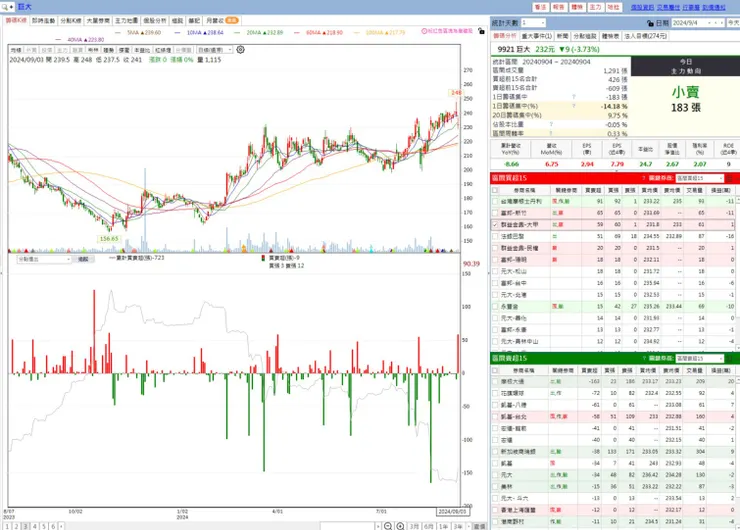Open chart settings gear icon
The height and width of the screenshot is (530, 740).
[240, 50]
